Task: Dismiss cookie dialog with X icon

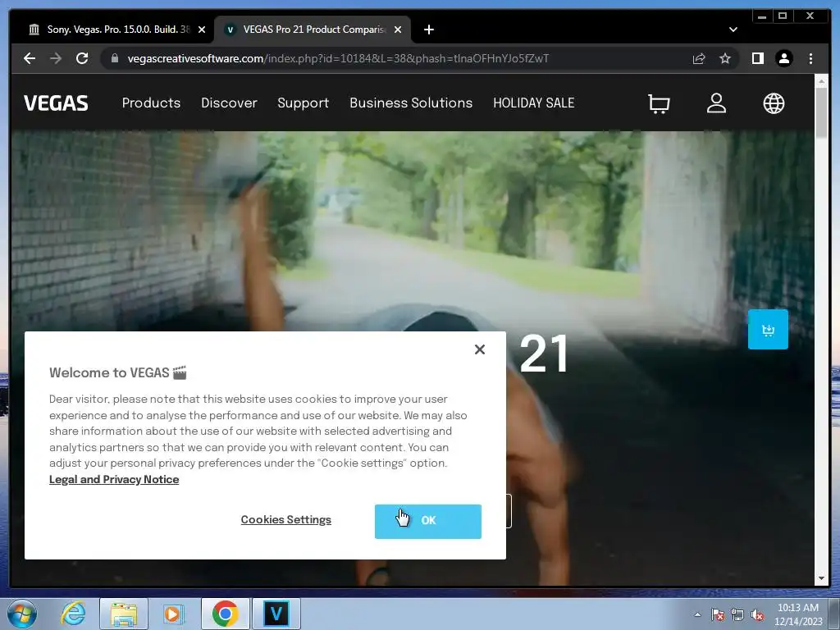Action: 479,349
